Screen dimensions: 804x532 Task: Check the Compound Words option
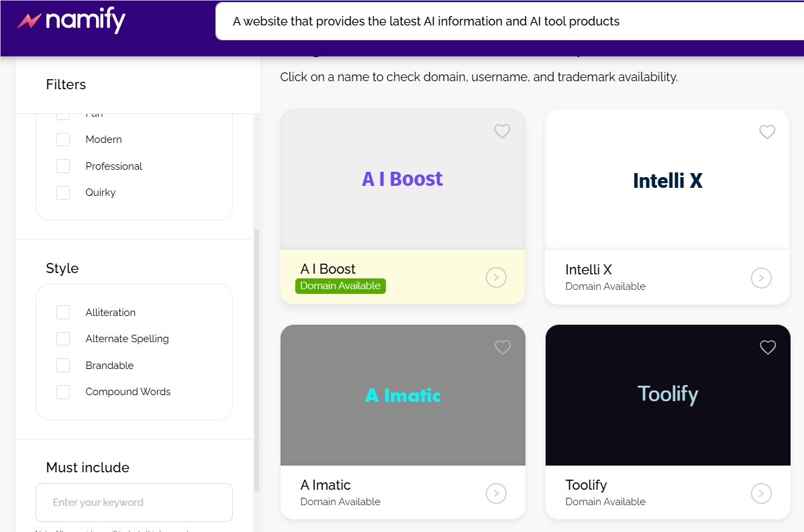[63, 392]
